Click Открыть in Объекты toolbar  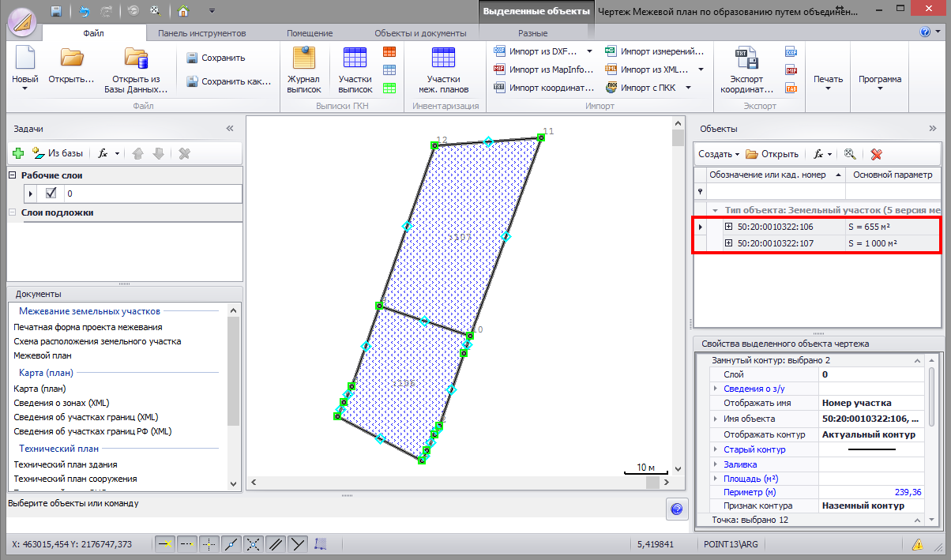pyautogui.click(x=772, y=154)
